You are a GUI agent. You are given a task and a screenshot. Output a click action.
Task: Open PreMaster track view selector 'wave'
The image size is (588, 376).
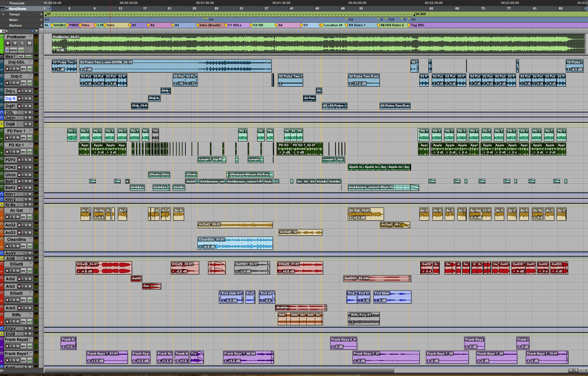13,50
